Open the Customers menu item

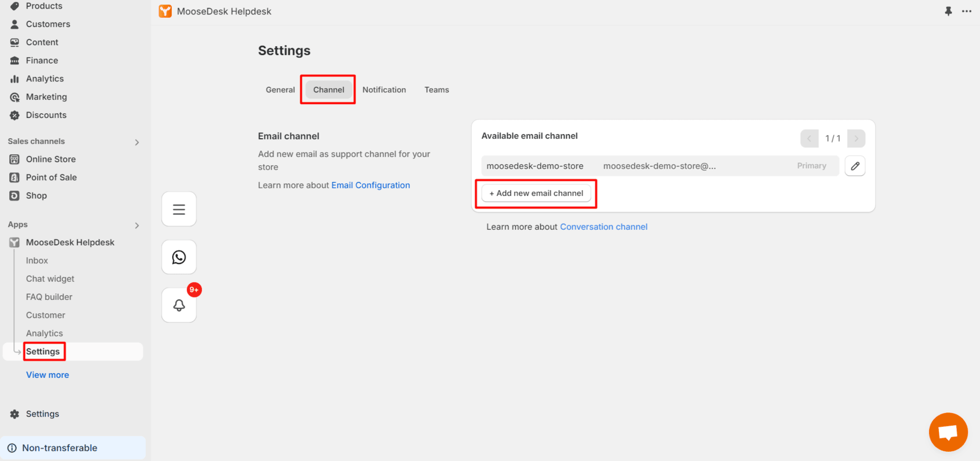click(48, 24)
